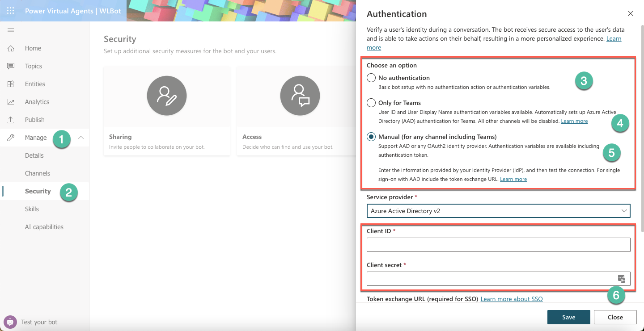Click the Power Virtual Agents | WLBot title
Screen dimensions: 644x331
(73, 11)
